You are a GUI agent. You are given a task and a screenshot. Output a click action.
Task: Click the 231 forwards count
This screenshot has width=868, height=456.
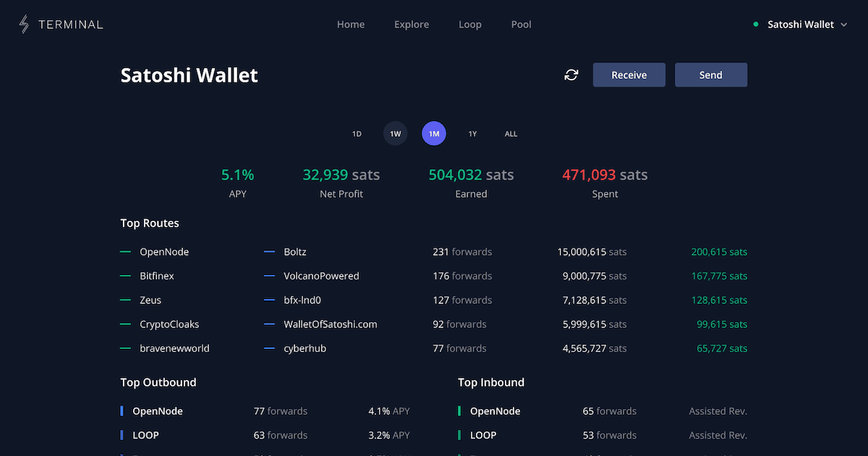pos(462,252)
